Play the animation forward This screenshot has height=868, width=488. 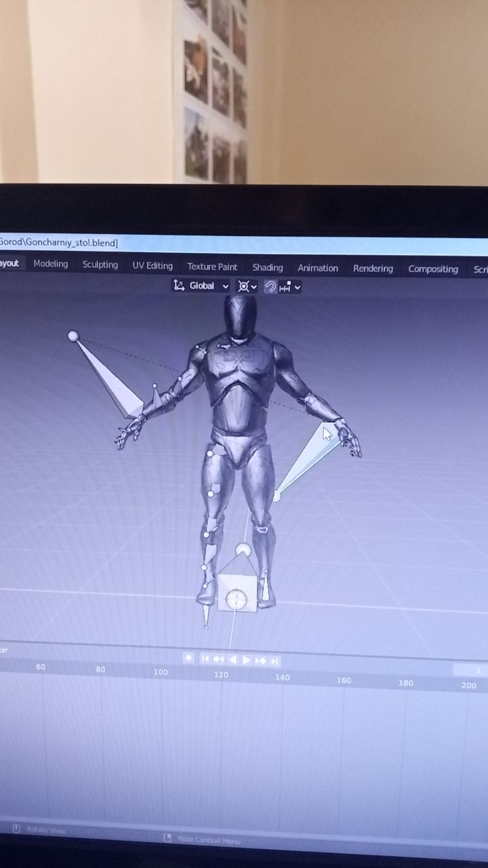[247, 660]
